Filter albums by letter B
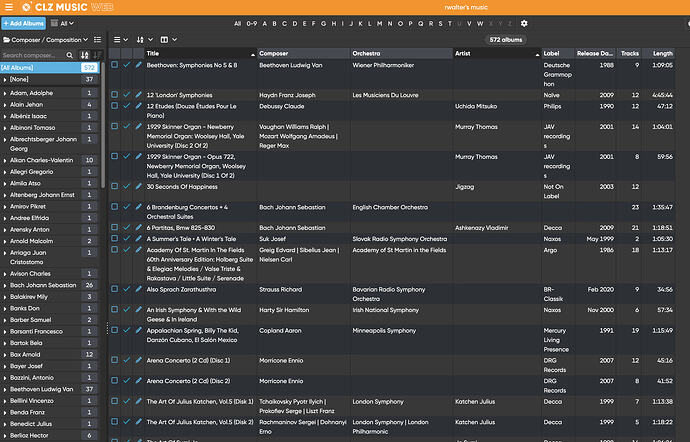690x442 pixels. click(x=274, y=24)
